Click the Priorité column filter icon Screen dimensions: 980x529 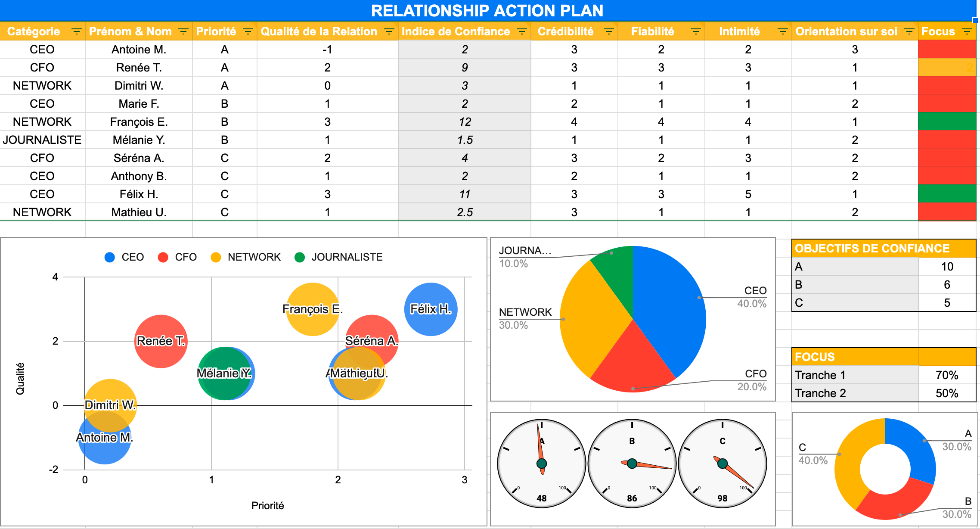pos(248,31)
